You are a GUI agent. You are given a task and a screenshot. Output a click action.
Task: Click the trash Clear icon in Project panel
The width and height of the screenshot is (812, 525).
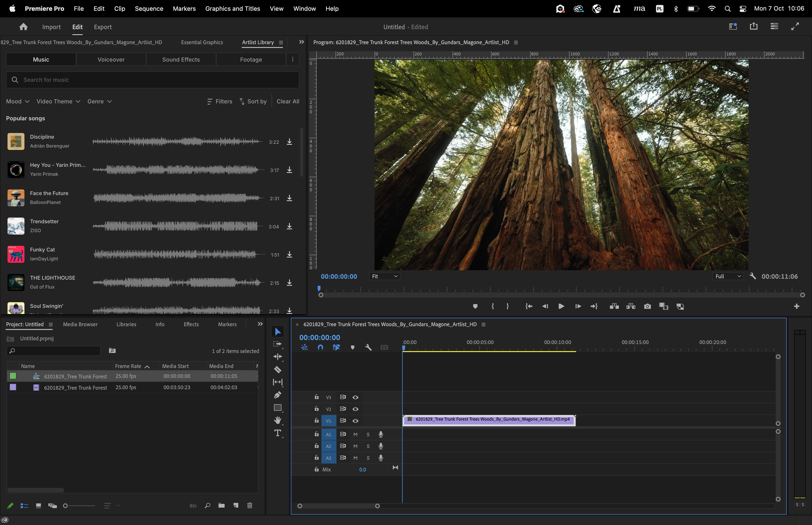(250, 505)
